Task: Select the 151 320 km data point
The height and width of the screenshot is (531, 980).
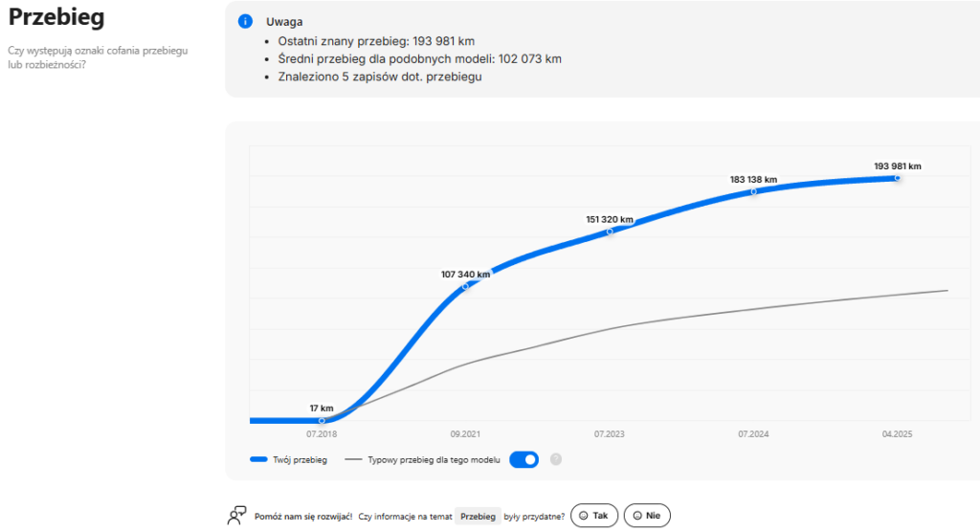Action: [610, 232]
